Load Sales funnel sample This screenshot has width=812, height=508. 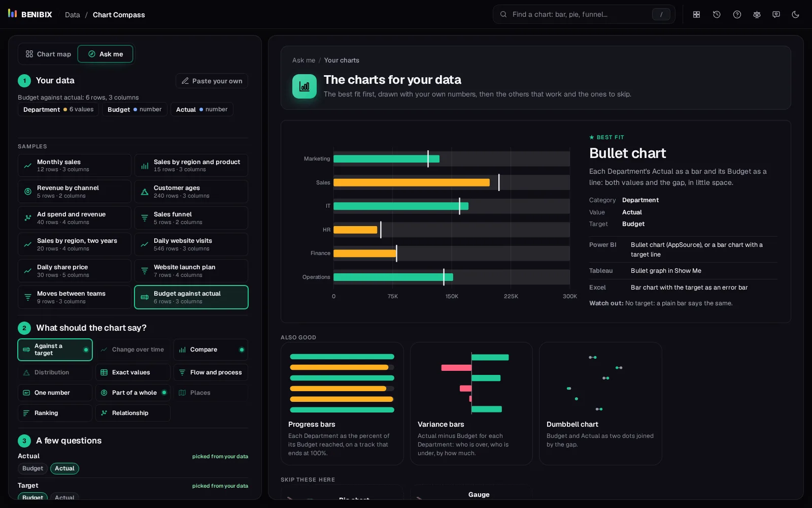[x=191, y=218]
